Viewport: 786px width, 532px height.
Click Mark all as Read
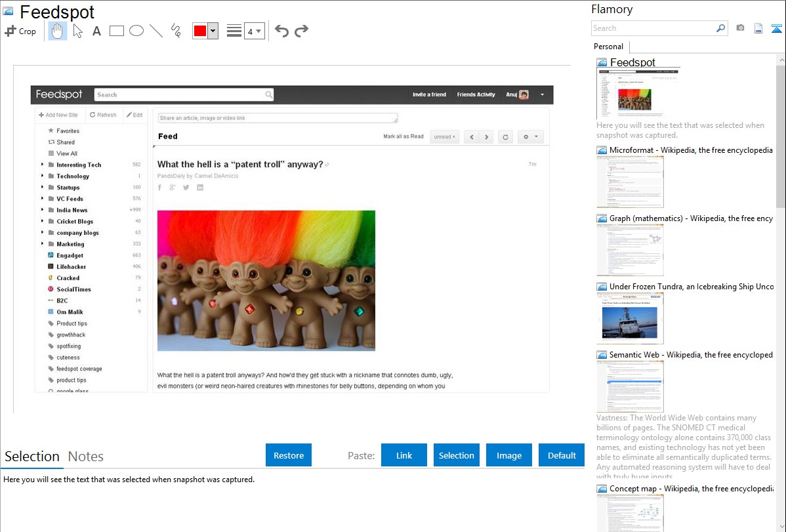(x=403, y=137)
